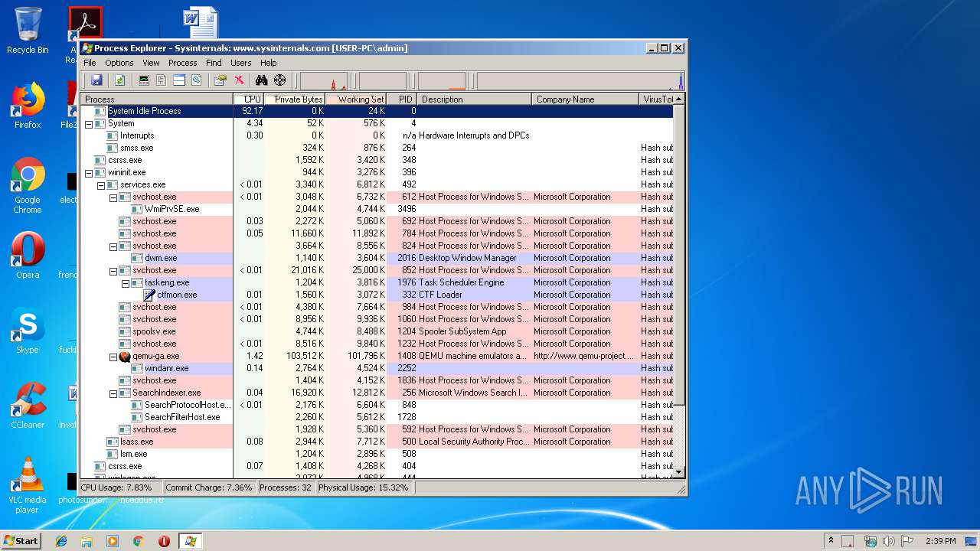Click the Commit Charge status bar entry
The width and height of the screenshot is (980, 551).
click(209, 487)
